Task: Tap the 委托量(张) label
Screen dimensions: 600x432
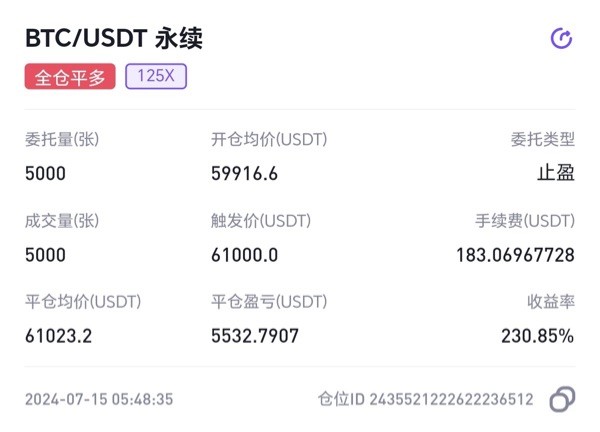Action: (62, 139)
